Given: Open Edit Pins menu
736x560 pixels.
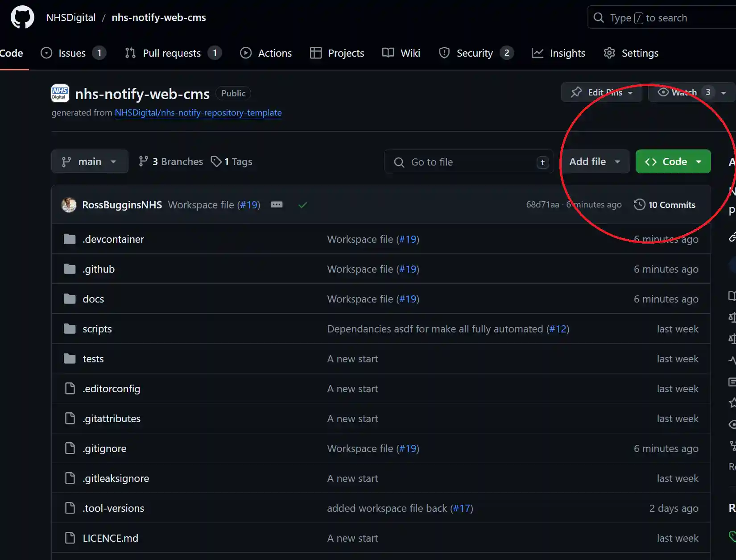Looking at the screenshot, I should pos(601,92).
